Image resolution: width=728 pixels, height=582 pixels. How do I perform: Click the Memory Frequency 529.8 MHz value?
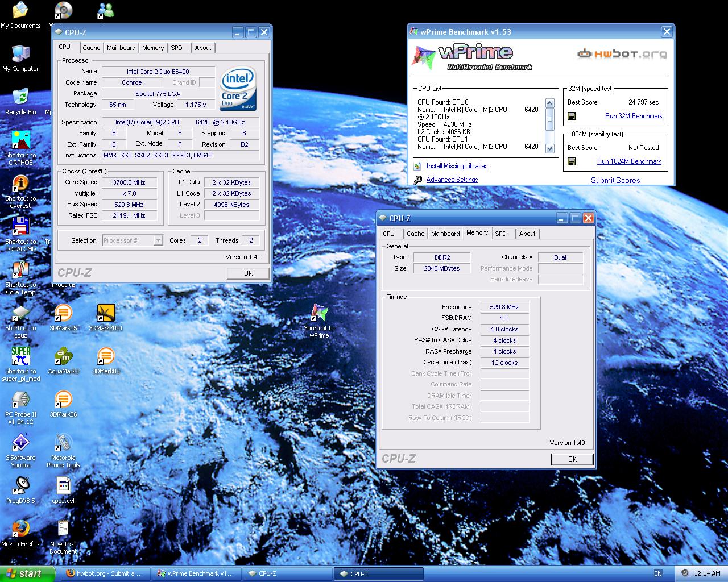[504, 307]
